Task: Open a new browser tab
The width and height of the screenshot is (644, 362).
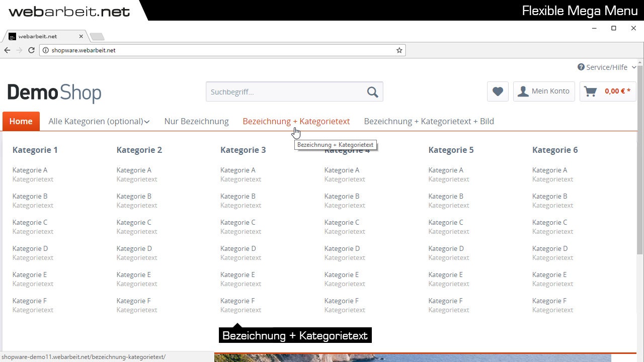Action: pos(97,36)
